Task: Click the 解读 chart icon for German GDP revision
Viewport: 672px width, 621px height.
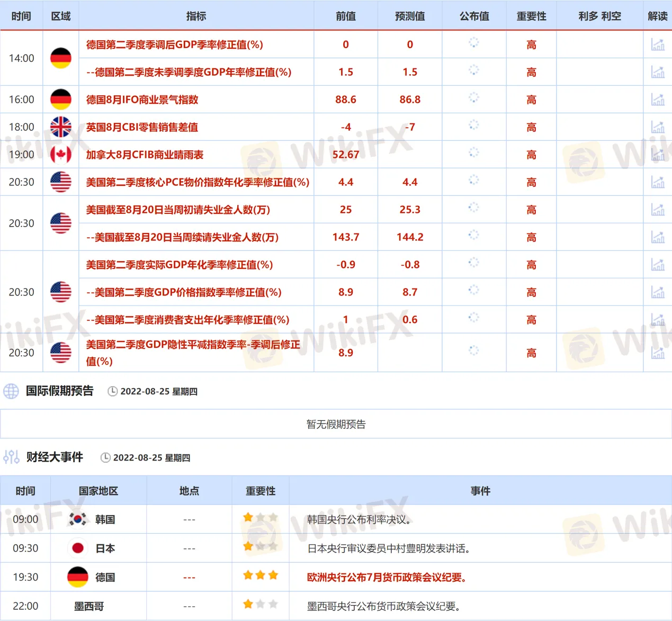Action: [658, 44]
